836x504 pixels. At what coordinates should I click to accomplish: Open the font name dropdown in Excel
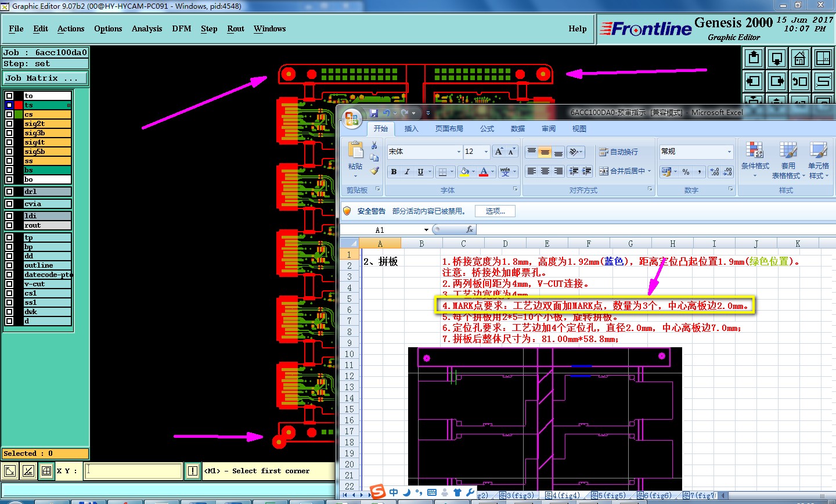point(458,152)
